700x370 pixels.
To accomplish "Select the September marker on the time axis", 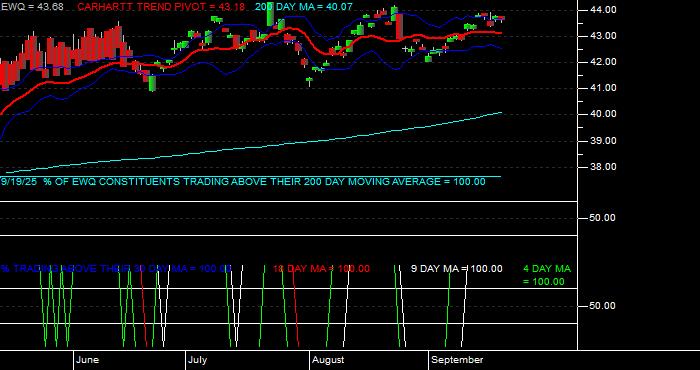I will [x=458, y=360].
